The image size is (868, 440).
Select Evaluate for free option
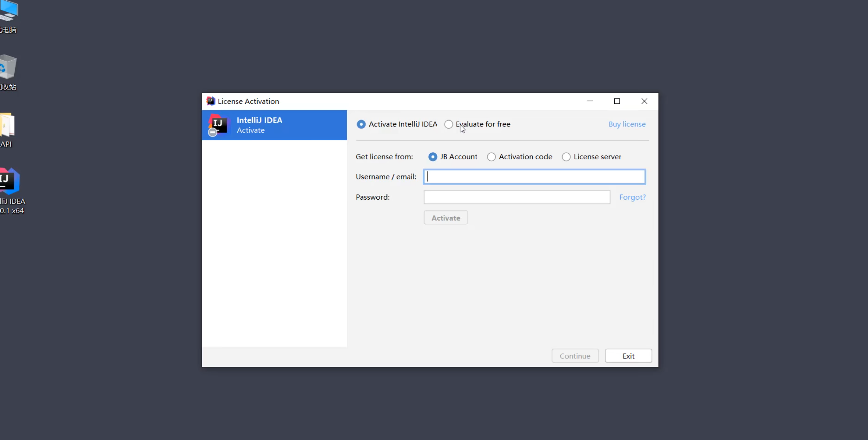pos(448,124)
